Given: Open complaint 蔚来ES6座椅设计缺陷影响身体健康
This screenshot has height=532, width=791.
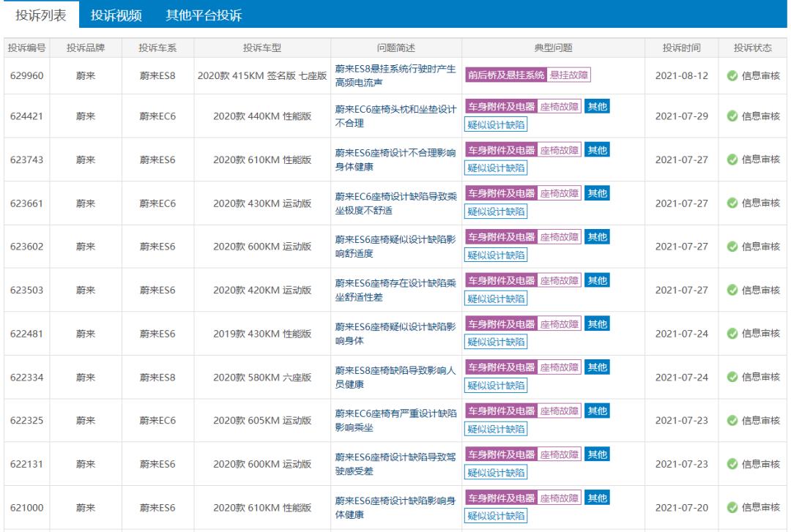Looking at the screenshot, I should pos(395,507).
